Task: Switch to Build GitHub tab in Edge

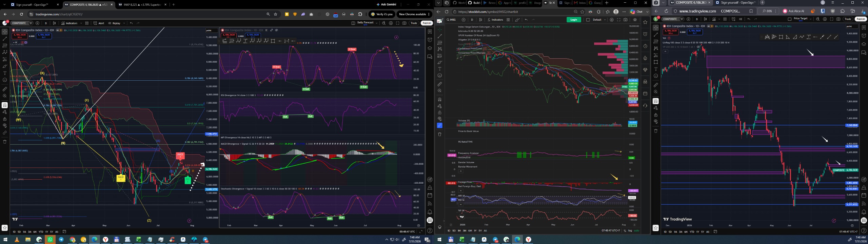Action: tap(474, 3)
